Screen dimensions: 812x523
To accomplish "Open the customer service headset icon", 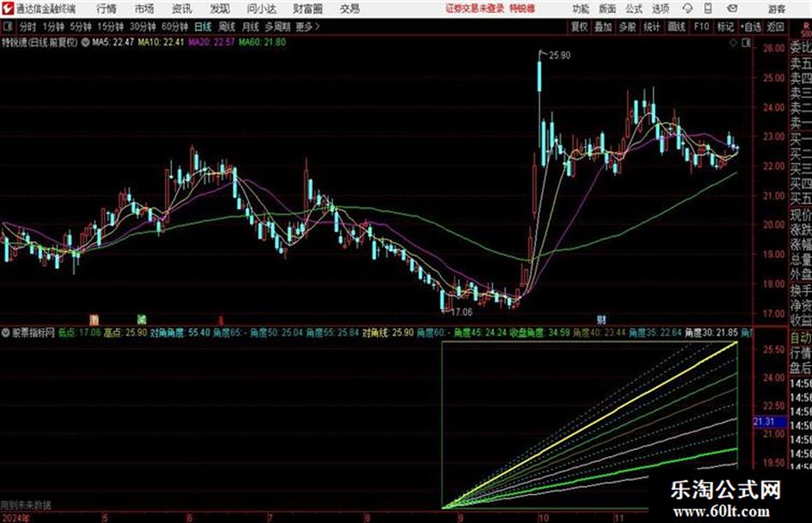I will [687, 9].
